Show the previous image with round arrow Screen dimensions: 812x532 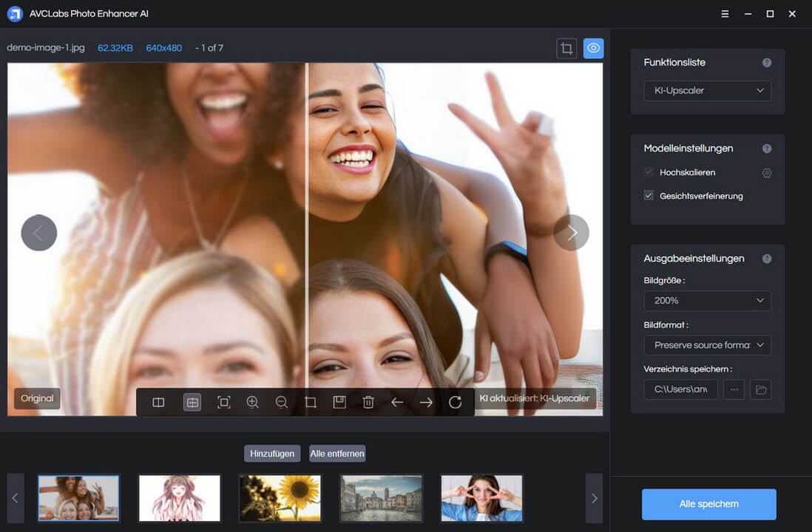point(39,233)
